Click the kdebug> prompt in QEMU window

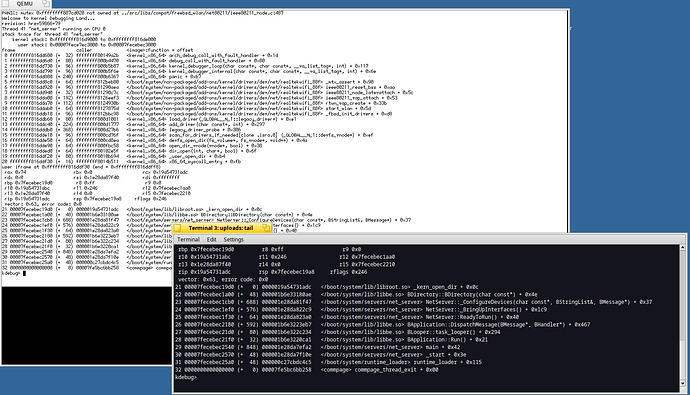click(11, 273)
